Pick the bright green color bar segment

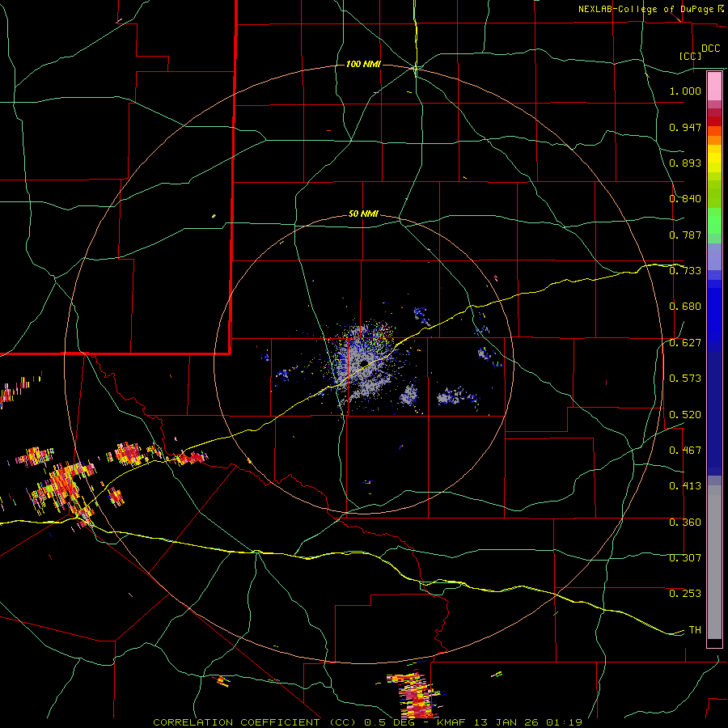714,221
